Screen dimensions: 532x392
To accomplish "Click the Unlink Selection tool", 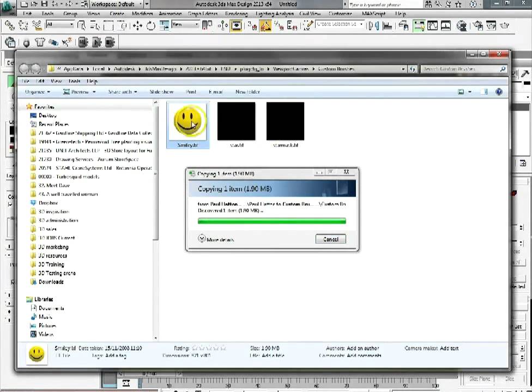I will pos(23,26).
